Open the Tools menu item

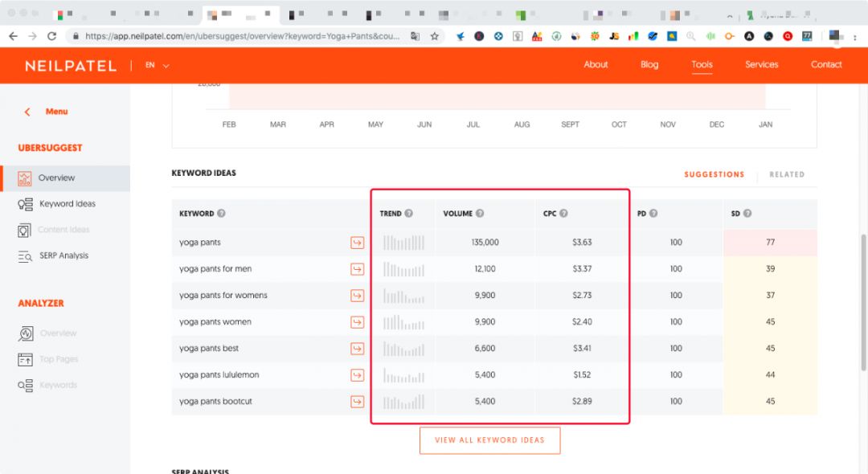(x=702, y=65)
